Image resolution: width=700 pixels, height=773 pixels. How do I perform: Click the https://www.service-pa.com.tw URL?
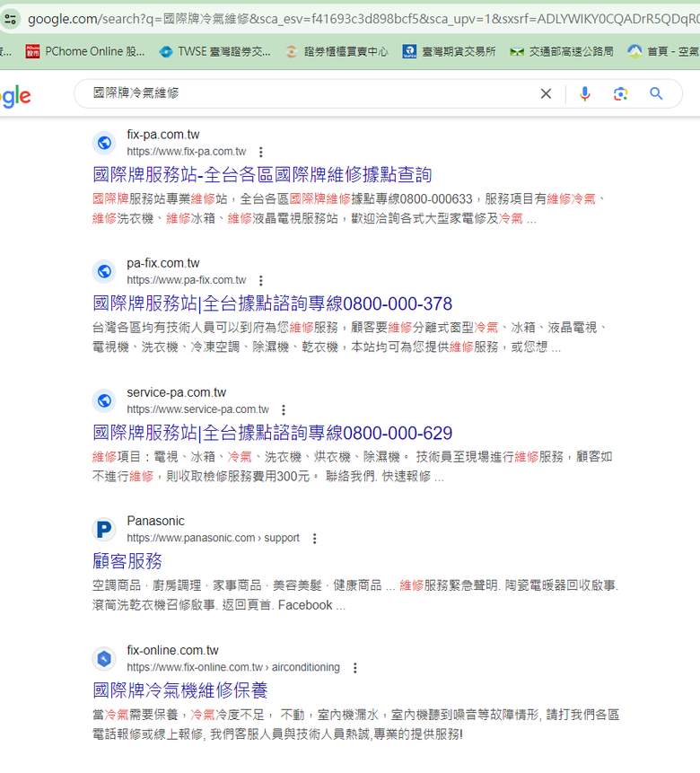[x=197, y=409]
